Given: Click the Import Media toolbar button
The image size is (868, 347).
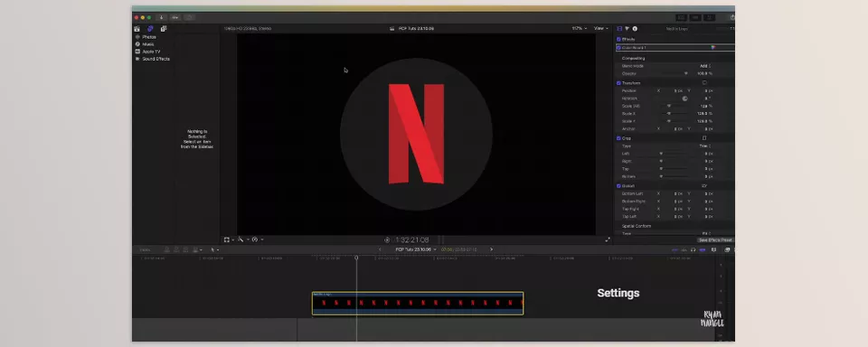Looking at the screenshot, I should pyautogui.click(x=162, y=18).
